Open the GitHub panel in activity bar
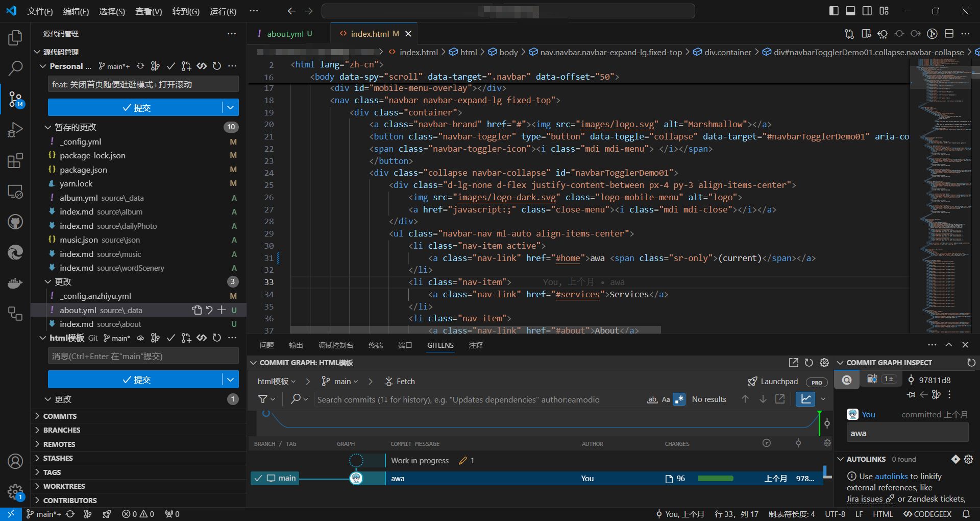This screenshot has height=521, width=980. pos(15,222)
